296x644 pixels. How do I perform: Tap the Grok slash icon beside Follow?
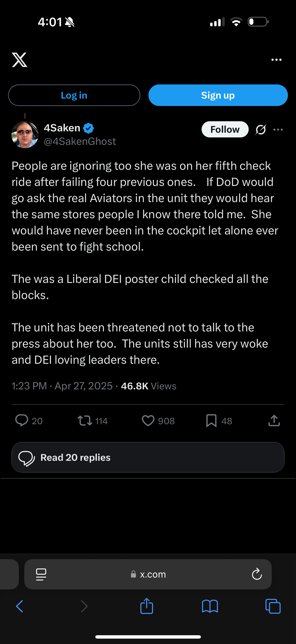261,130
